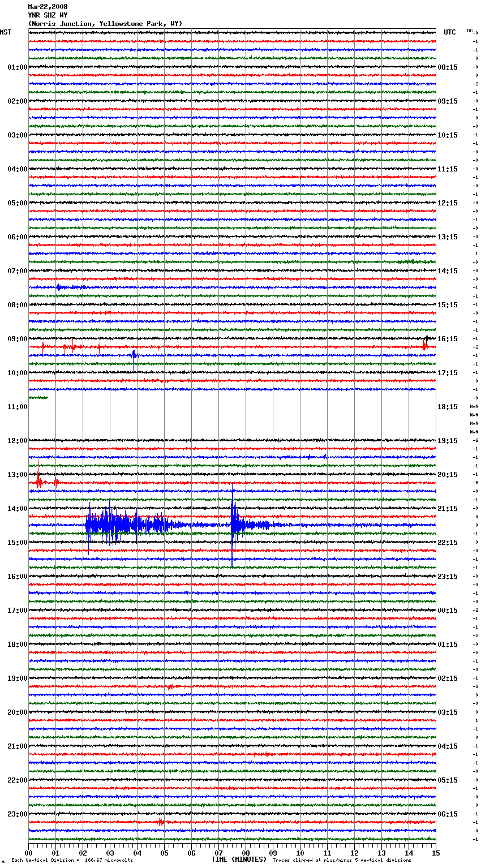This screenshot has height=868, width=481.
Task: Click the 14:15 UTC time label
Action: point(448,271)
